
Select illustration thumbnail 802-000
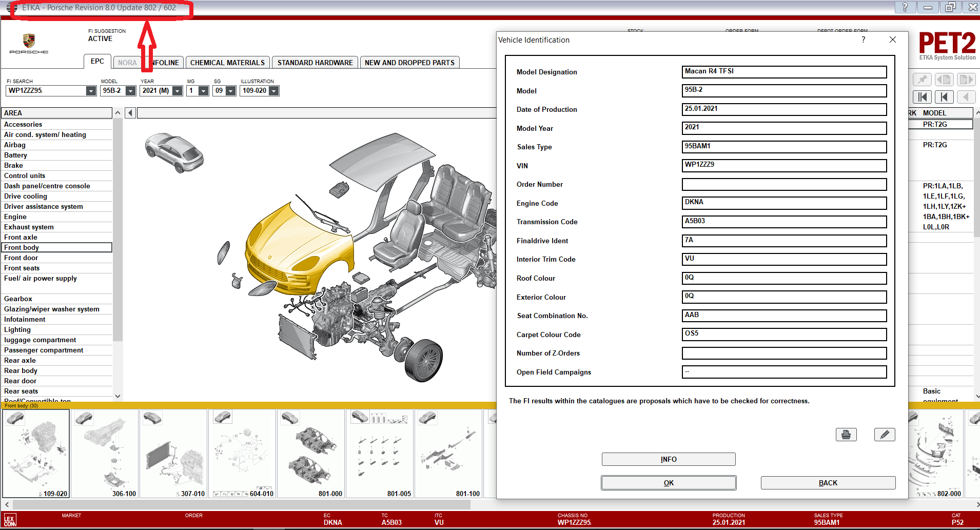(x=936, y=454)
